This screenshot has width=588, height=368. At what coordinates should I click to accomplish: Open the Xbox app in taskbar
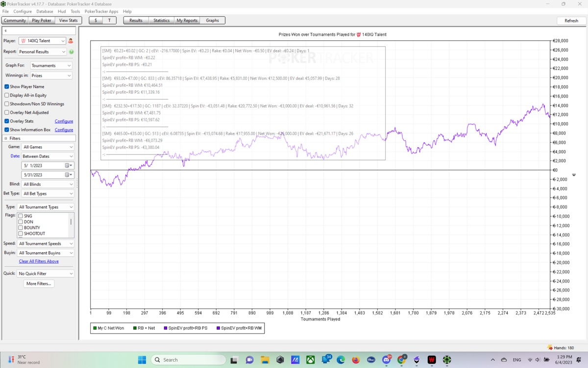(311, 360)
